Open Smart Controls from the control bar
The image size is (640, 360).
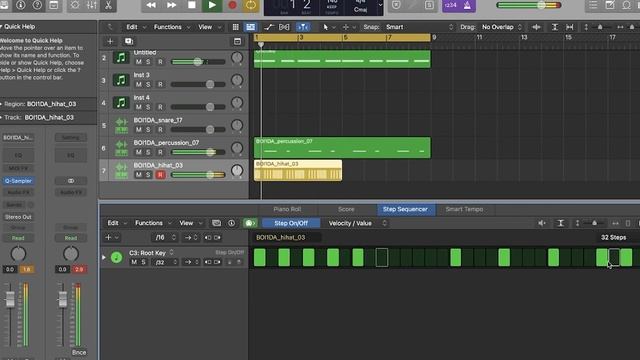(x=75, y=5)
